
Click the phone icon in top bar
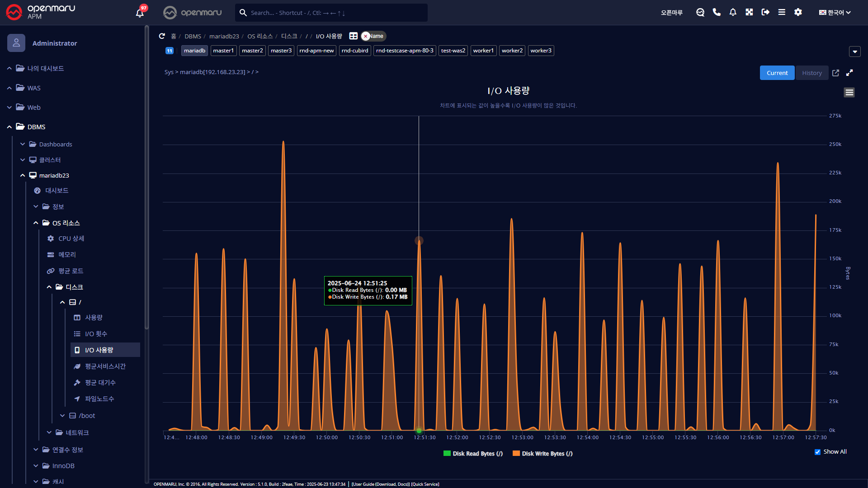click(717, 12)
